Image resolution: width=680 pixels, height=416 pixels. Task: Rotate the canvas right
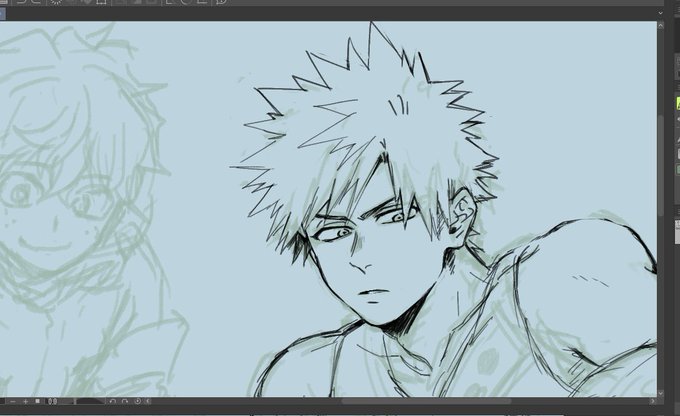[x=125, y=402]
